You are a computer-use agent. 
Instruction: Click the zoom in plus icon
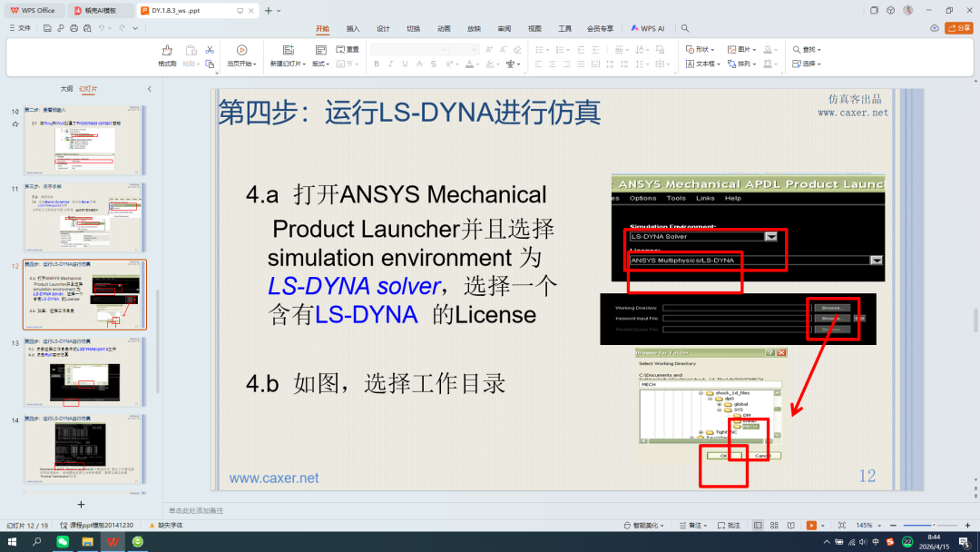[967, 526]
